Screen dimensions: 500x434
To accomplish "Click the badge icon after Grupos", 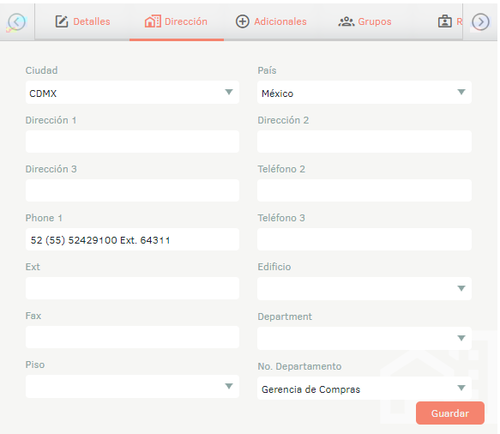I will click(445, 22).
